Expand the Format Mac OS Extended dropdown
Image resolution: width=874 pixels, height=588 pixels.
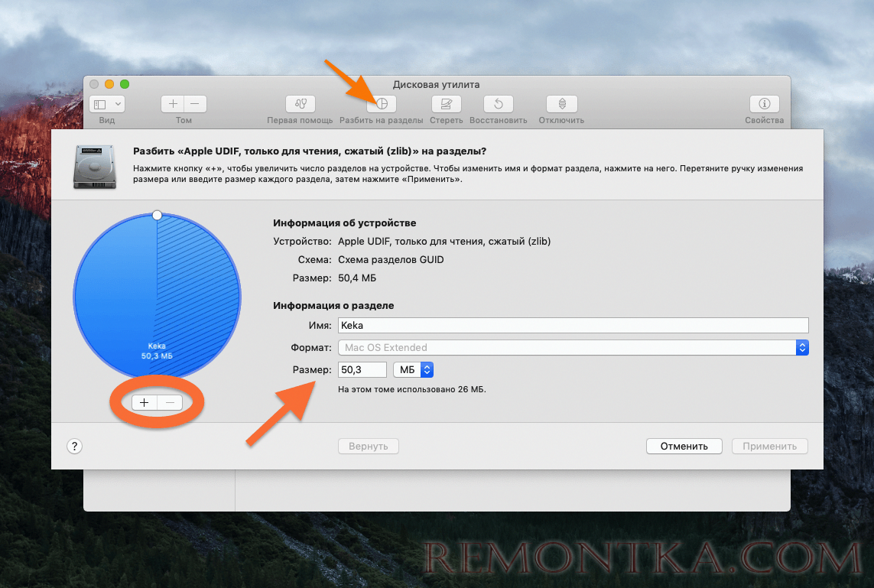coord(802,348)
